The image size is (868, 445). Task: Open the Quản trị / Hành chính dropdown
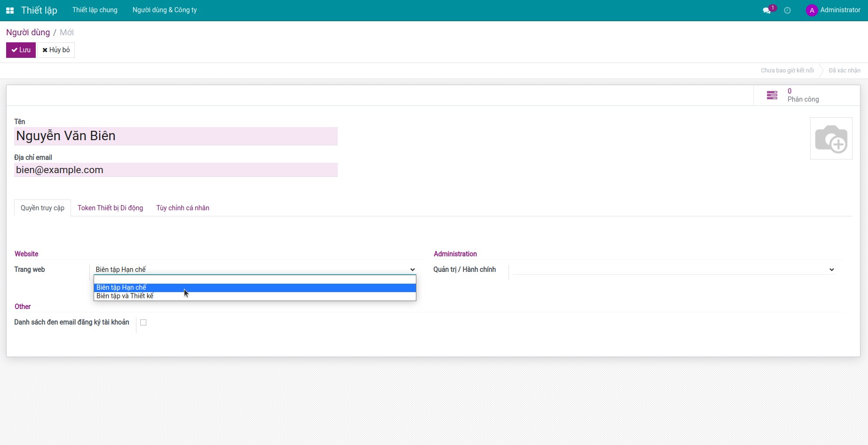(x=674, y=270)
